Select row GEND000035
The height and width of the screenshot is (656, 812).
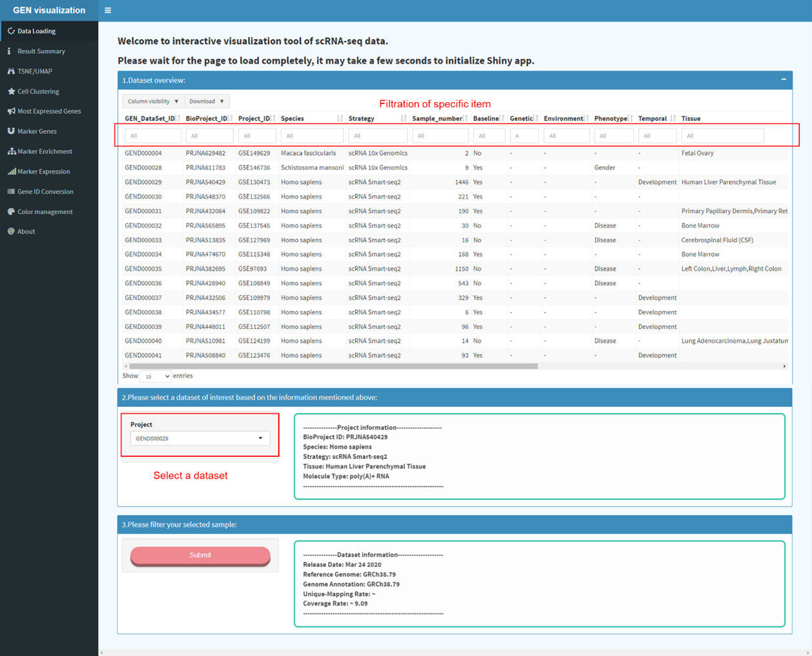click(x=455, y=269)
